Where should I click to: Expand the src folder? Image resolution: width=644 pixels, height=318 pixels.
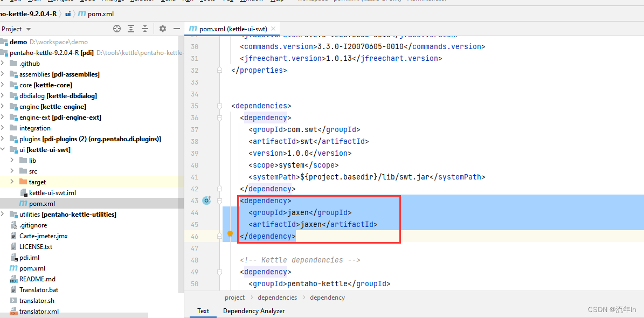(12, 171)
